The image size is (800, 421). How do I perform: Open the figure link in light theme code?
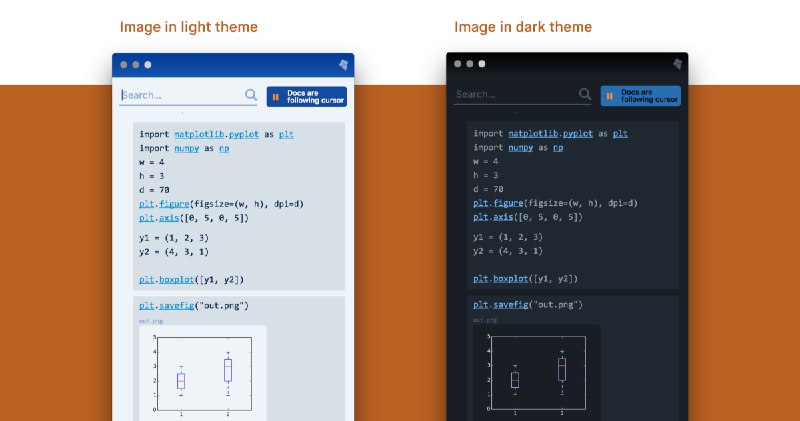click(x=174, y=204)
